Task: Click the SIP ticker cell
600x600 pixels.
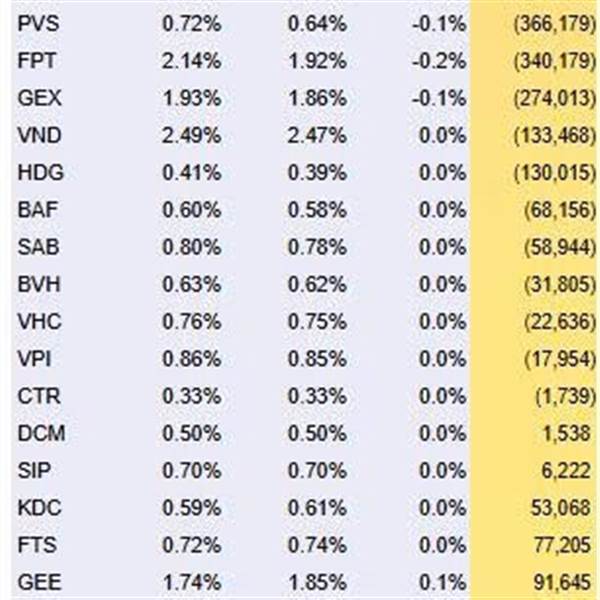Action: tap(33, 470)
